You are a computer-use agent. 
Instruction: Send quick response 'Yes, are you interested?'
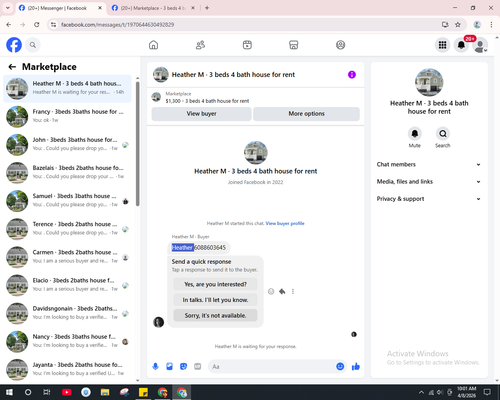tap(215, 284)
